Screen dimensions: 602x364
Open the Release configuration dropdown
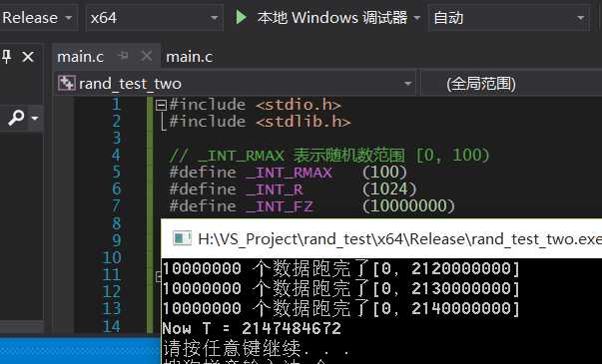(38, 18)
